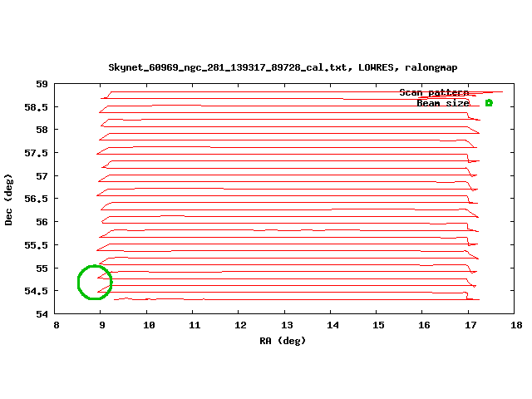Click the x-axis tick label 18
Image resolution: width=532 pixels, height=399 pixels.
tap(516, 326)
